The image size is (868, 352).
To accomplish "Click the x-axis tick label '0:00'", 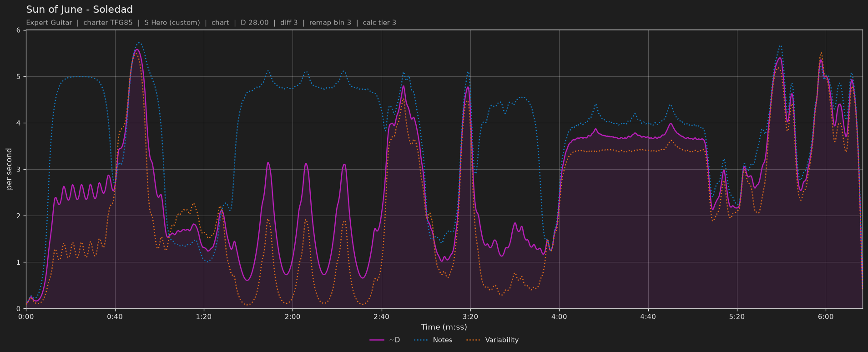I will (26, 317).
